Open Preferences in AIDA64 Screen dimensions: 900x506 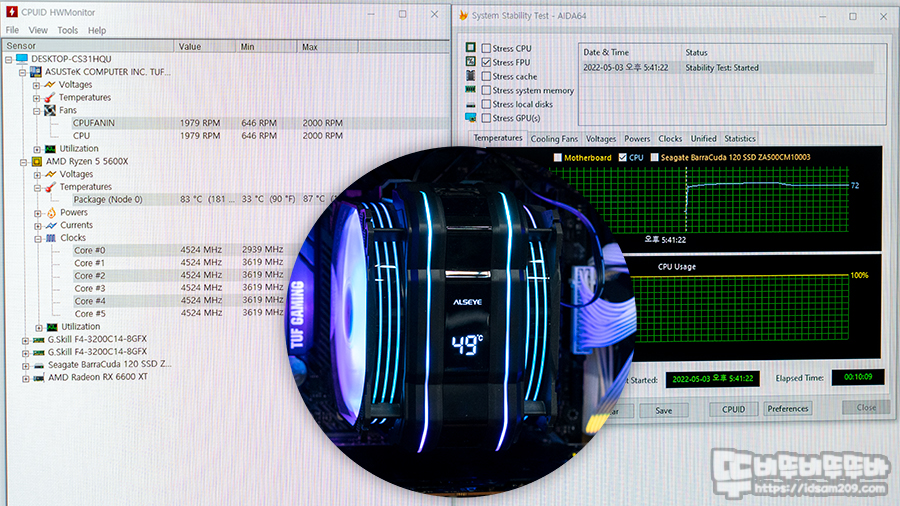pyautogui.click(x=788, y=408)
